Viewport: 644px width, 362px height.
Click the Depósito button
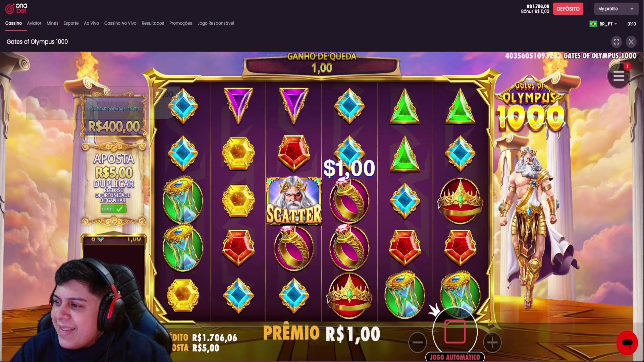click(x=568, y=9)
